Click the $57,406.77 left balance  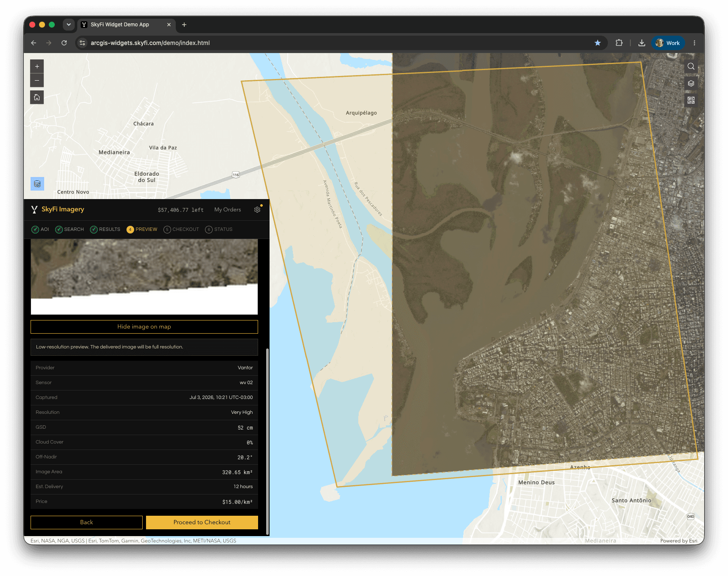point(180,210)
